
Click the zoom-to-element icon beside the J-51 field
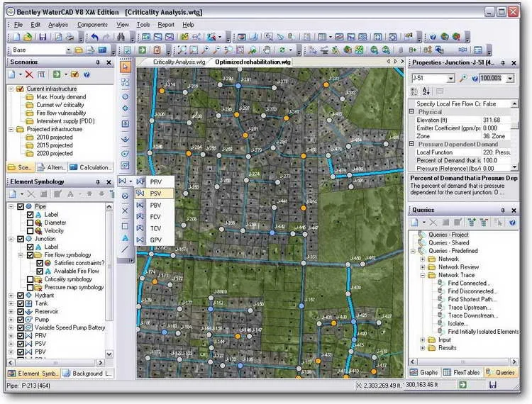(462, 78)
